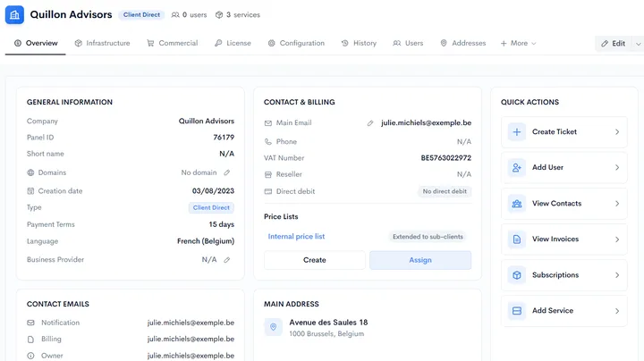
Task: Click the phone handset icon
Action: (268, 141)
